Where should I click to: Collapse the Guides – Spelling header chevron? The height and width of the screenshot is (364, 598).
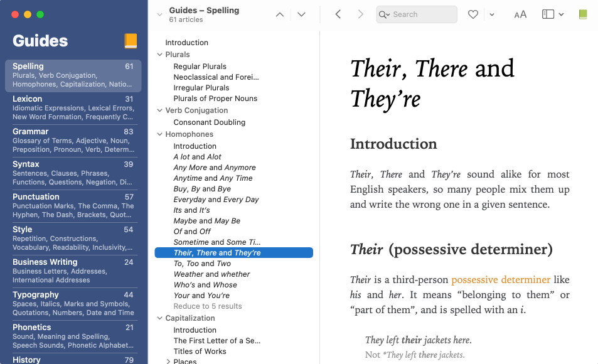(159, 14)
